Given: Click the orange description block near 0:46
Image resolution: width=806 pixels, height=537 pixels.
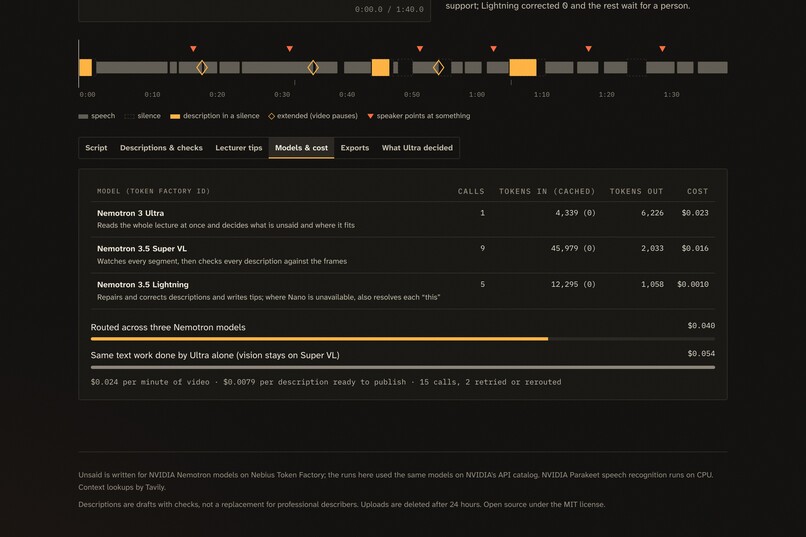Looking at the screenshot, I should pyautogui.click(x=380, y=67).
